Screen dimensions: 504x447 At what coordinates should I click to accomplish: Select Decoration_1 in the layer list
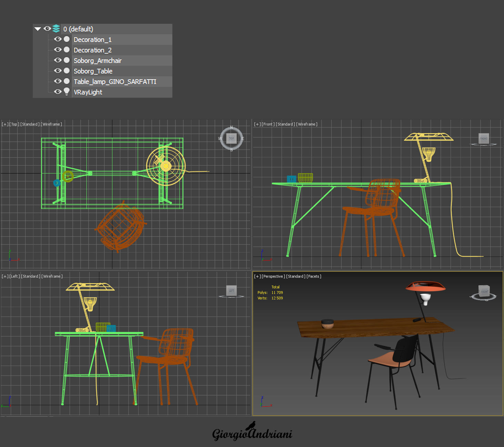pos(93,40)
